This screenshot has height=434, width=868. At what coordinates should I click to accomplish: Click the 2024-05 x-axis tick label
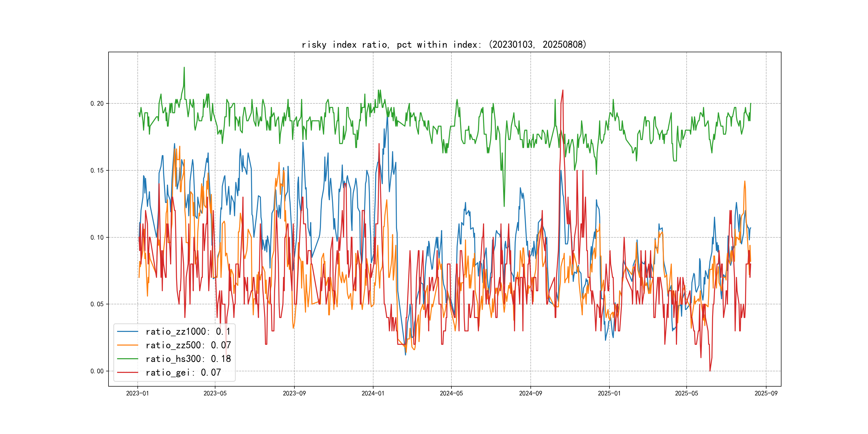tap(451, 393)
